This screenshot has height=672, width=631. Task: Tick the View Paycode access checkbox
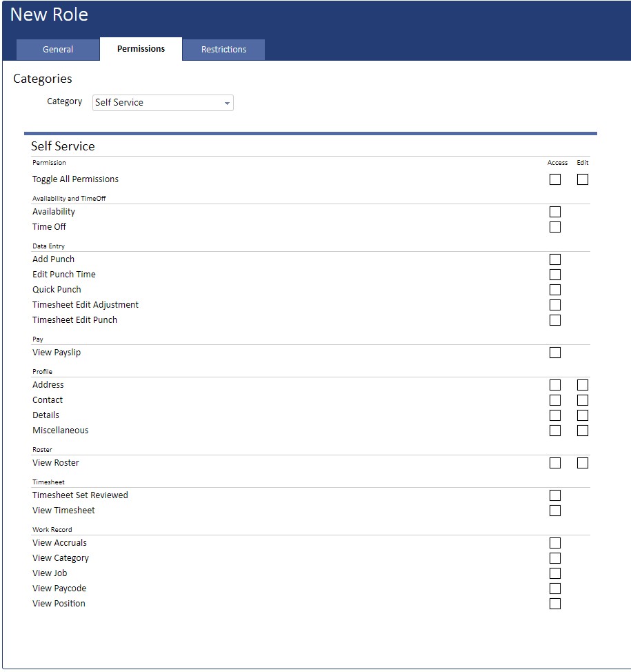point(554,589)
